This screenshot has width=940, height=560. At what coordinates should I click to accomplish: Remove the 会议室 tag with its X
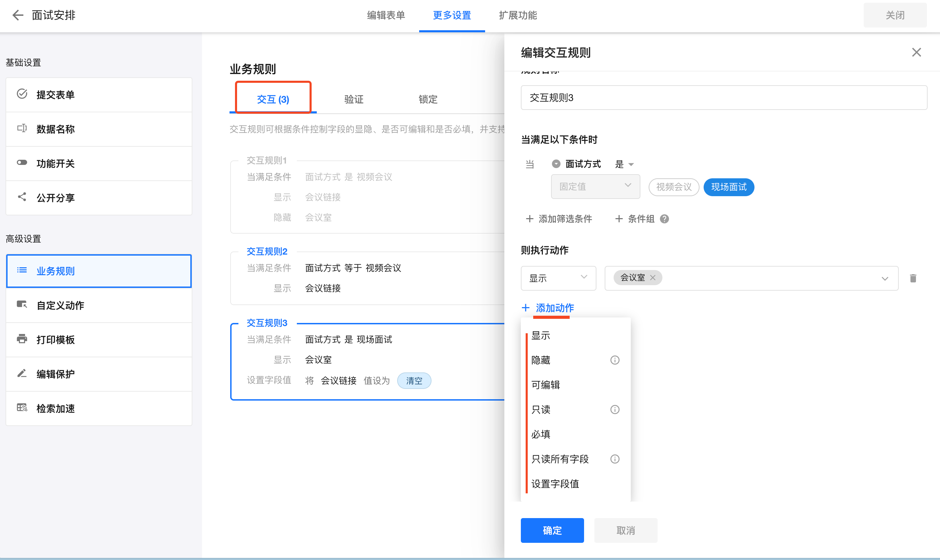click(x=653, y=278)
